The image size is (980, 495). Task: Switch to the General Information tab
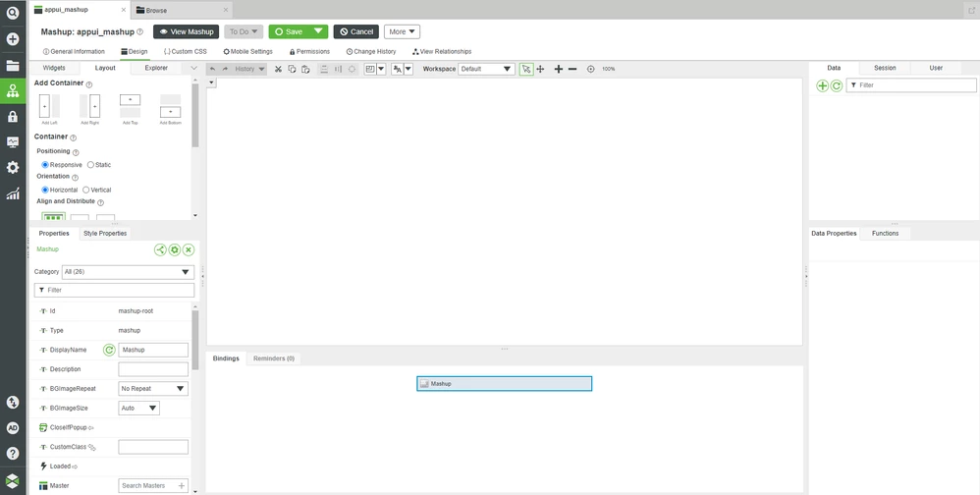[74, 51]
